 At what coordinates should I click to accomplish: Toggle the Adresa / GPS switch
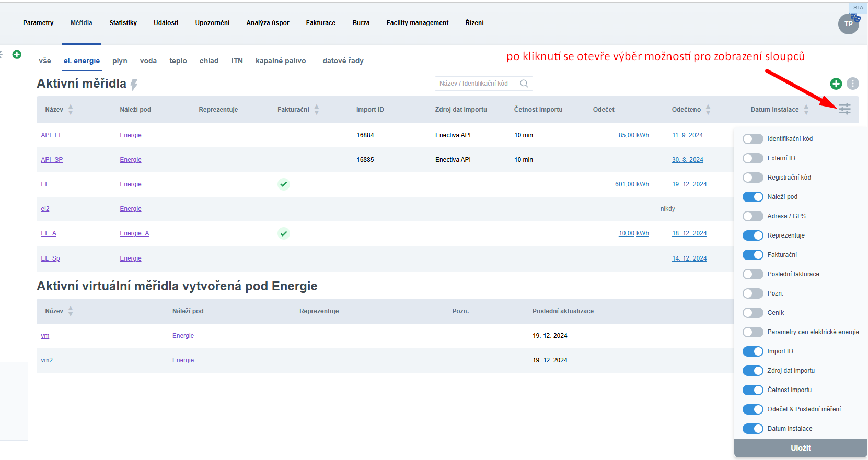[753, 216]
